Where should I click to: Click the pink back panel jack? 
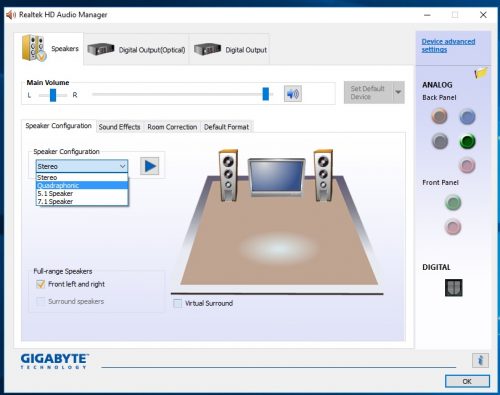click(x=467, y=165)
